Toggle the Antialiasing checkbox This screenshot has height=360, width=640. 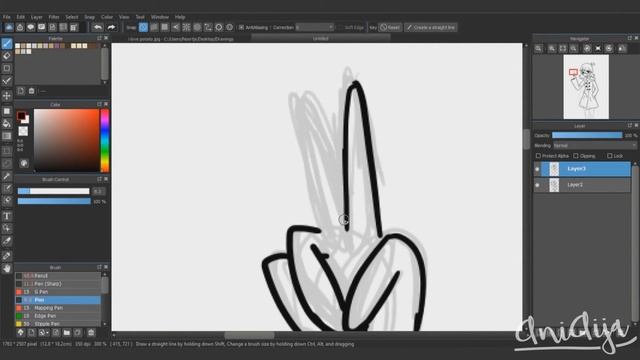[x=241, y=27]
